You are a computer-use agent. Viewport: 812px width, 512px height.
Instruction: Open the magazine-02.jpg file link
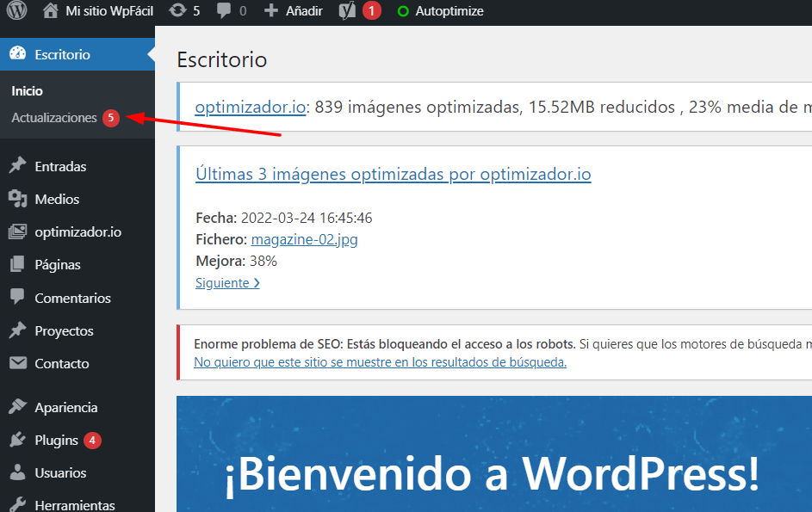coord(305,240)
